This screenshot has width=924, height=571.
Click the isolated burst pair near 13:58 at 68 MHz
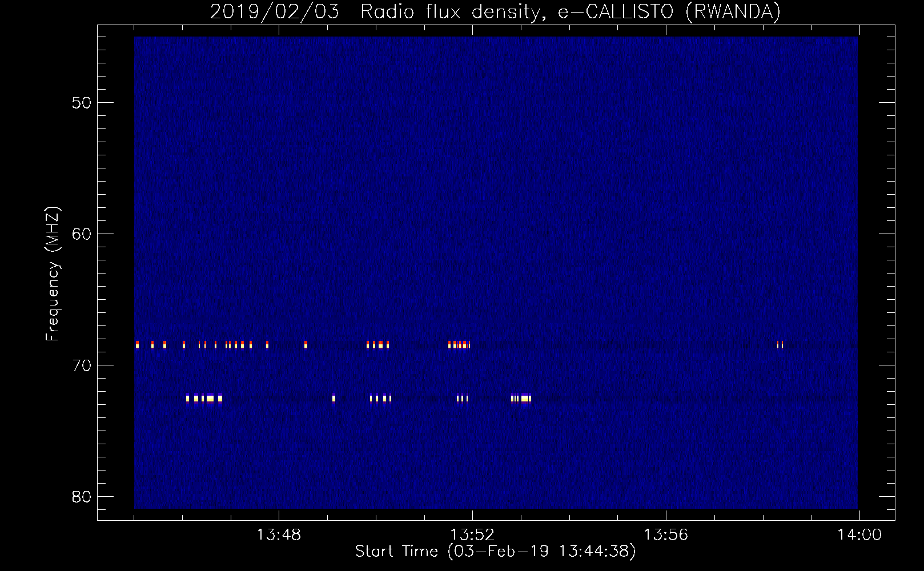coord(780,344)
